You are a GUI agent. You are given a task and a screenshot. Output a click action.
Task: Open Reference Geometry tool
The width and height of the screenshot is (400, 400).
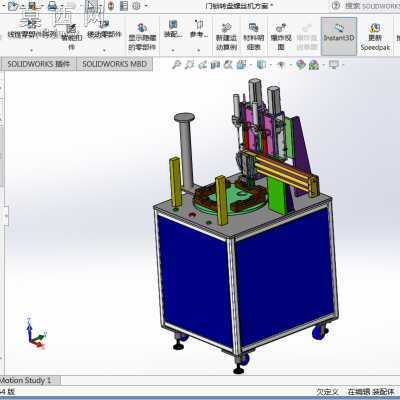[199, 29]
